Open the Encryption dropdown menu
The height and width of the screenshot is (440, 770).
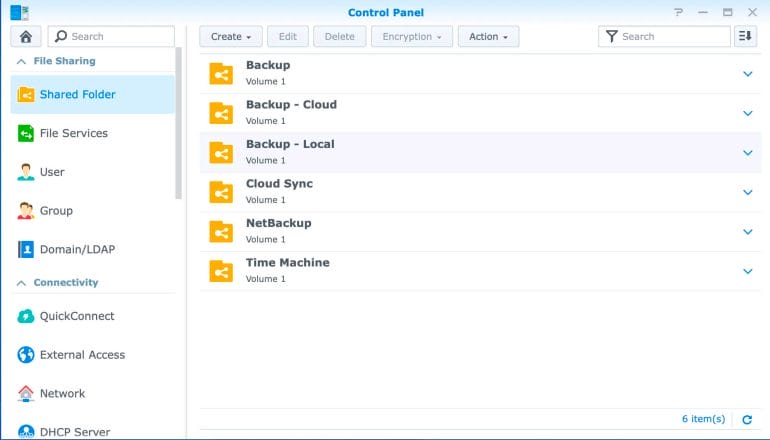coord(412,36)
